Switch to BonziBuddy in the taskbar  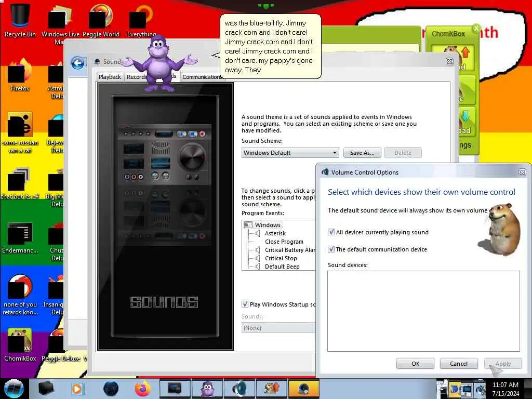[207, 389]
